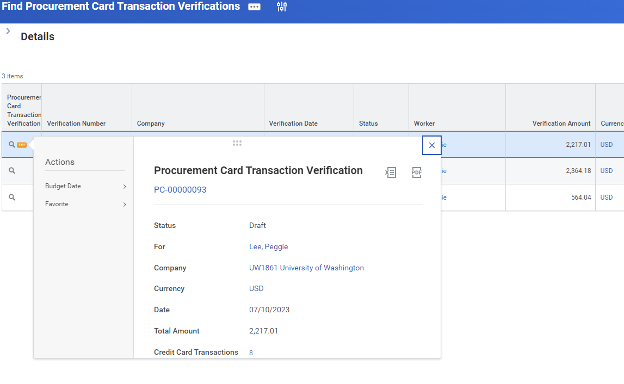
Task: Open the filter settings icon in the header
Action: point(282,6)
